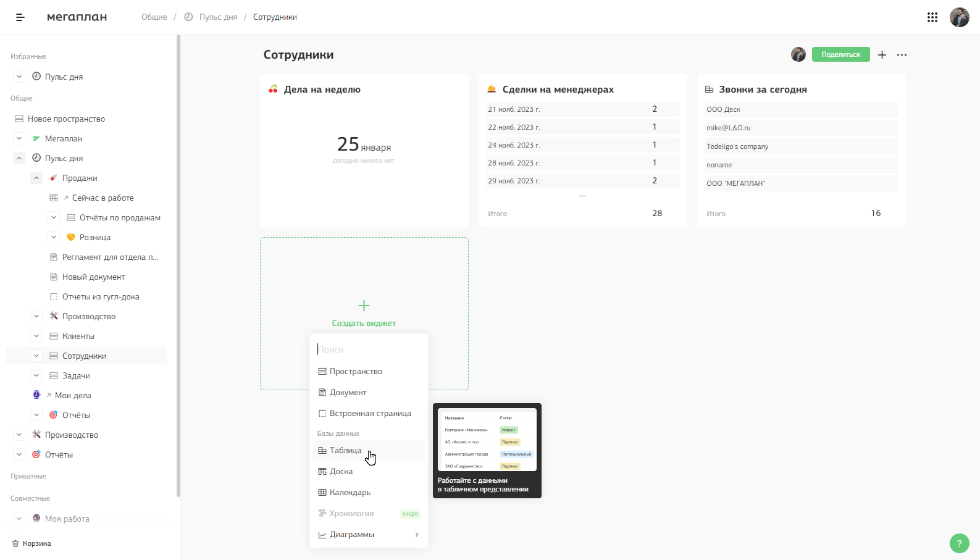Open the three-dot page options menu
980x560 pixels.
tap(902, 55)
